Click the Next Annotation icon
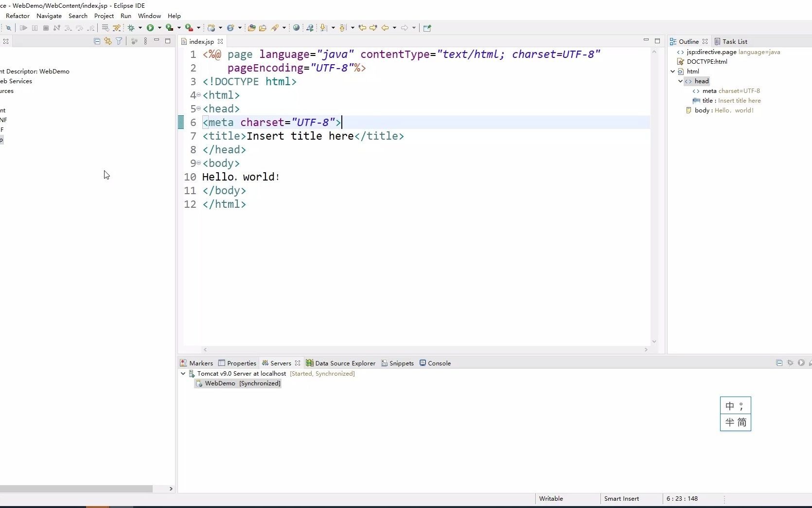 click(324, 28)
